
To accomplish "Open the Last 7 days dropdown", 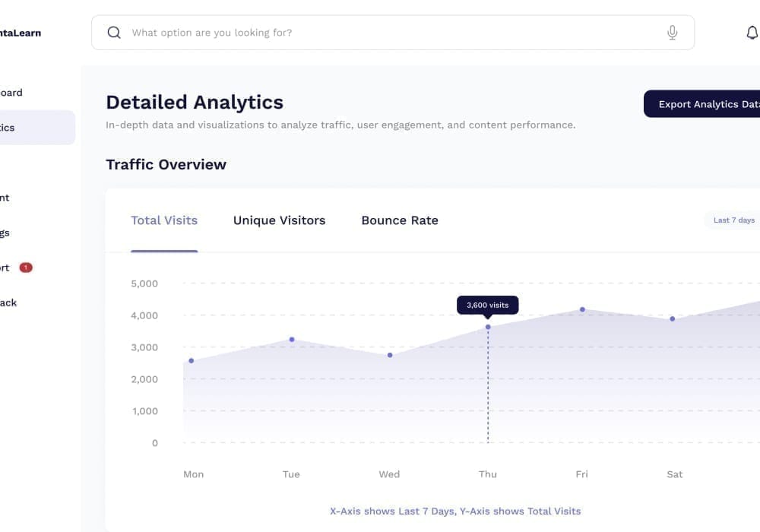I will pos(733,220).
